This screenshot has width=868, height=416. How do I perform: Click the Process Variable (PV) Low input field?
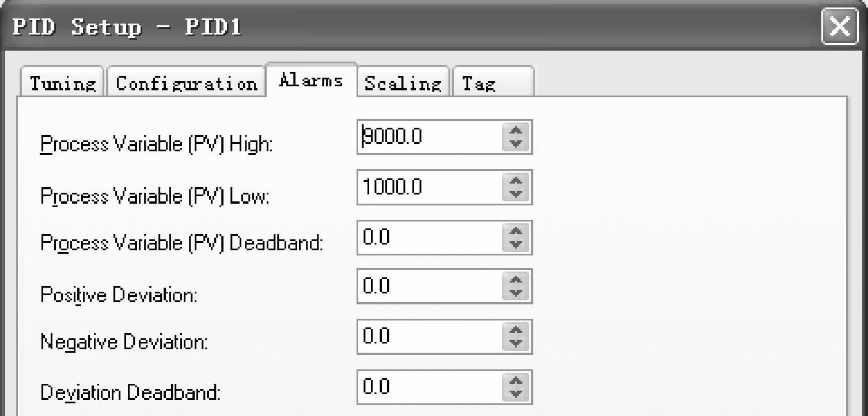430,187
